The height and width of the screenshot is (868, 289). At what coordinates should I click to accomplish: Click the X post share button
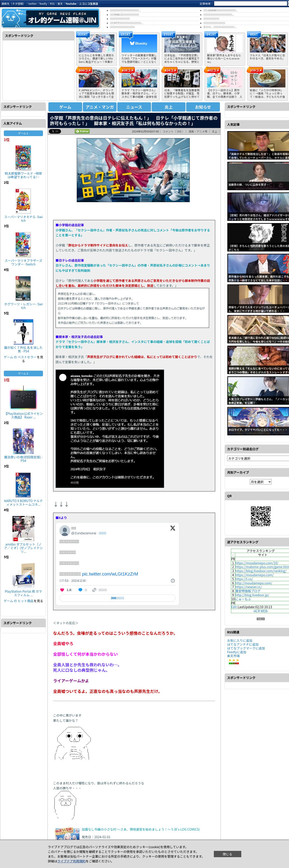click(55, 131)
